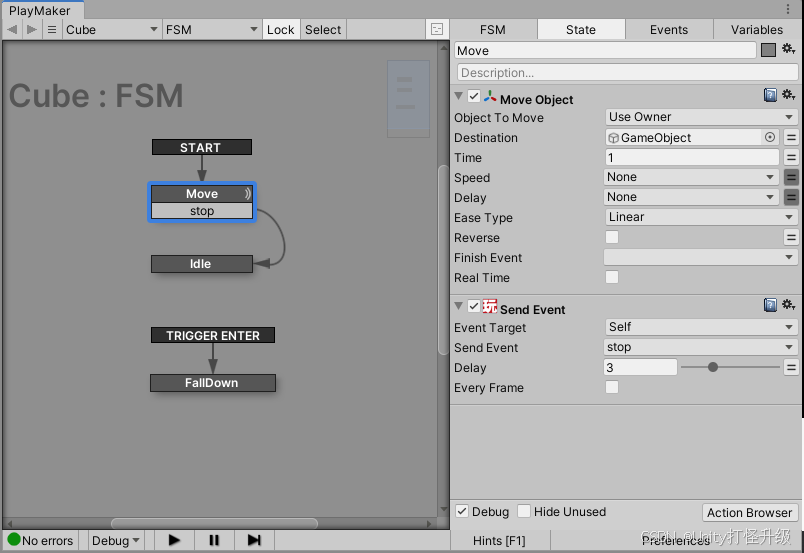Switch to the Variables tab
This screenshot has height=553, width=804.
pyautogui.click(x=757, y=30)
